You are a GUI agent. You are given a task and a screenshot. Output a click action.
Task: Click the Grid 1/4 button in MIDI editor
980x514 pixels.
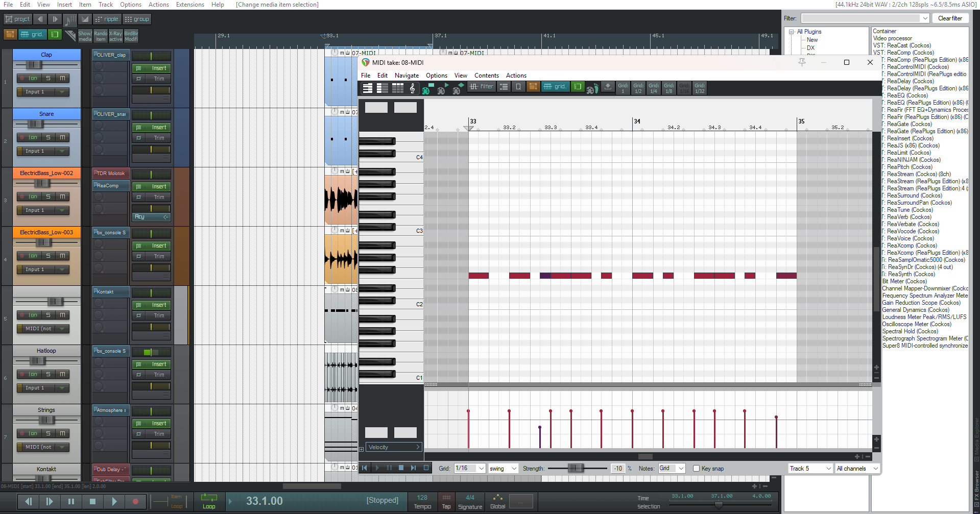coord(654,88)
